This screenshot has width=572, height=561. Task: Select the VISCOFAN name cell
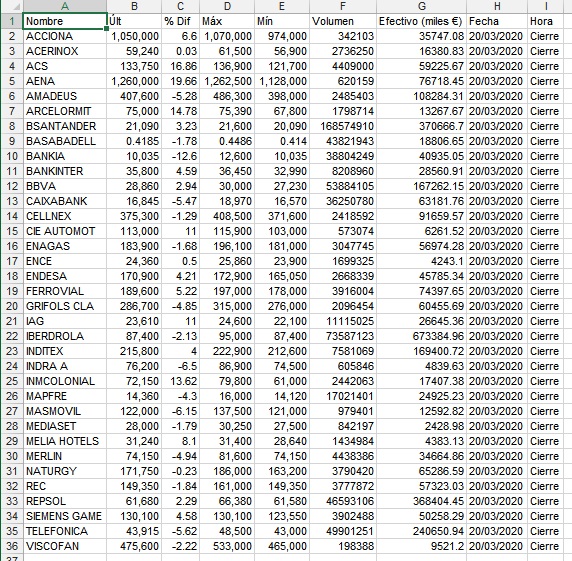(65, 546)
